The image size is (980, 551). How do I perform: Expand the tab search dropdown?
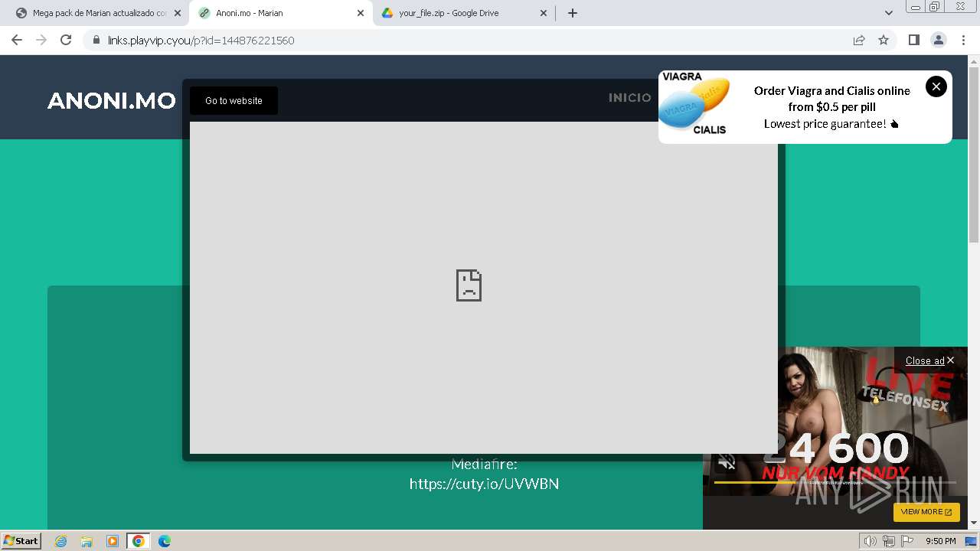click(888, 13)
